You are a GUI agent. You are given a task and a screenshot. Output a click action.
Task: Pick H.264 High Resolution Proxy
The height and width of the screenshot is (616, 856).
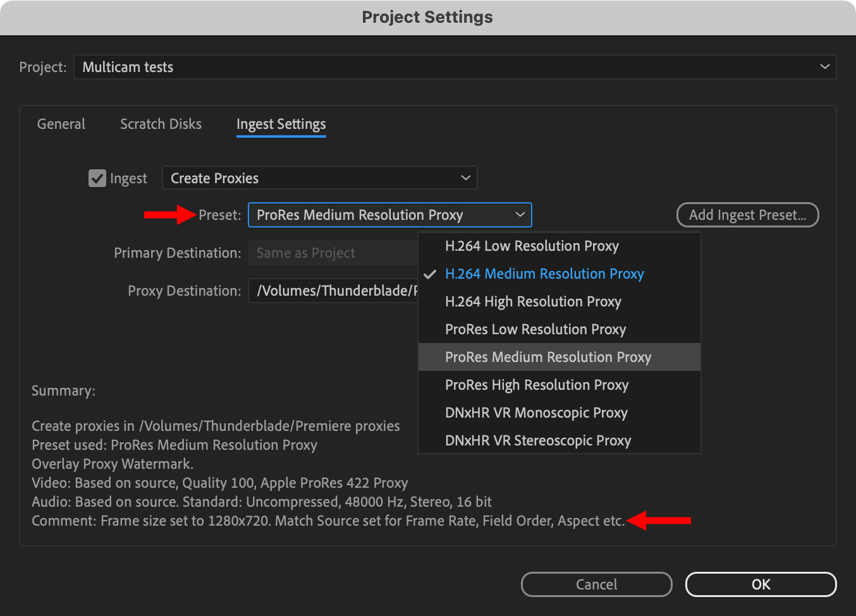click(x=533, y=301)
